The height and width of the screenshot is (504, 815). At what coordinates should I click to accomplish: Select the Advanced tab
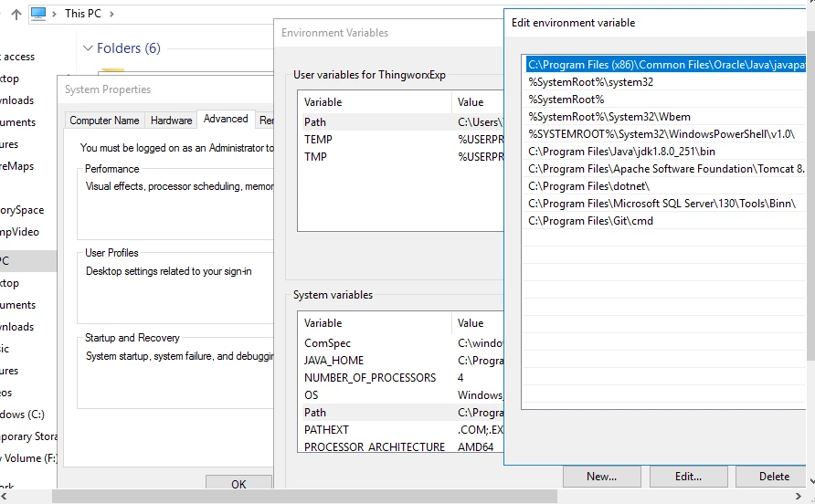point(226,119)
